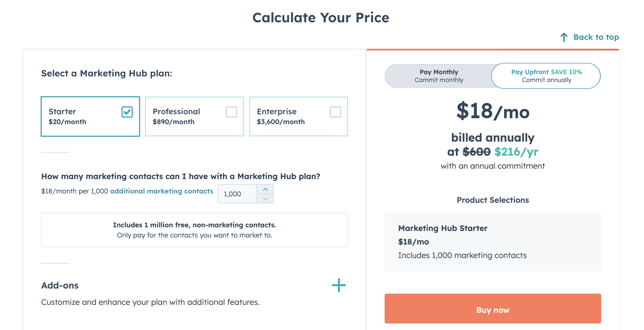Click the Back to top arrow icon

click(564, 37)
